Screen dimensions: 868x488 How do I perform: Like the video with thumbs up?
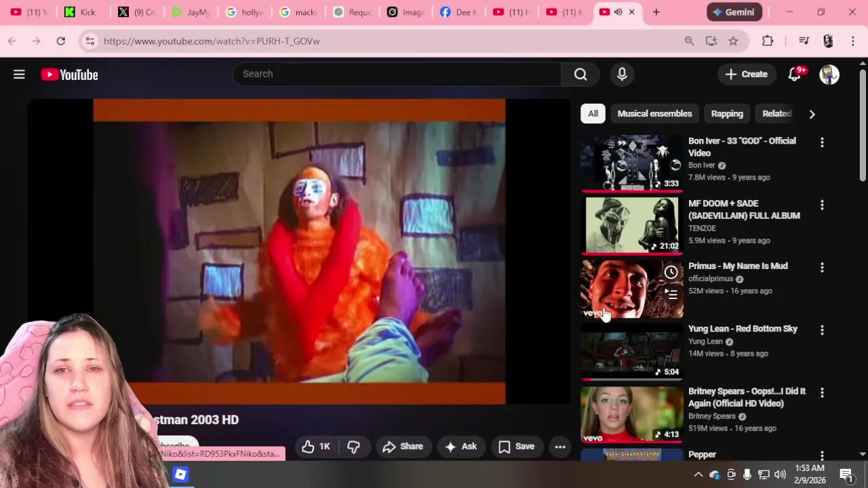[316, 447]
